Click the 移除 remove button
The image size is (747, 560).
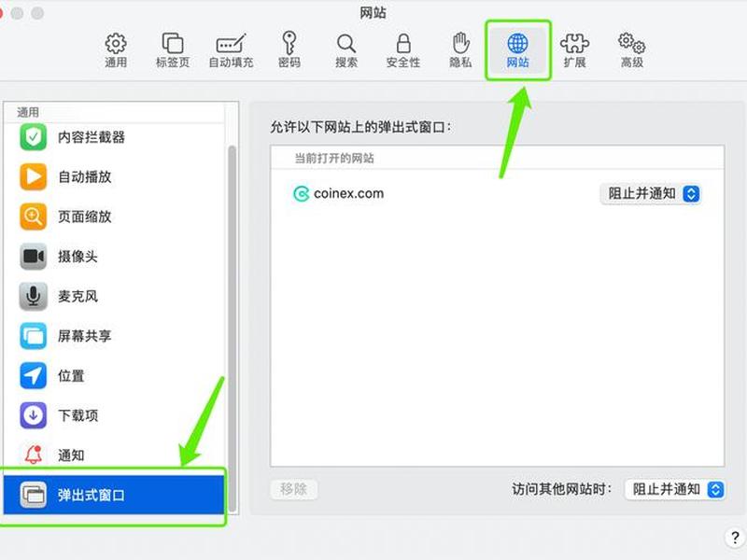click(x=293, y=489)
